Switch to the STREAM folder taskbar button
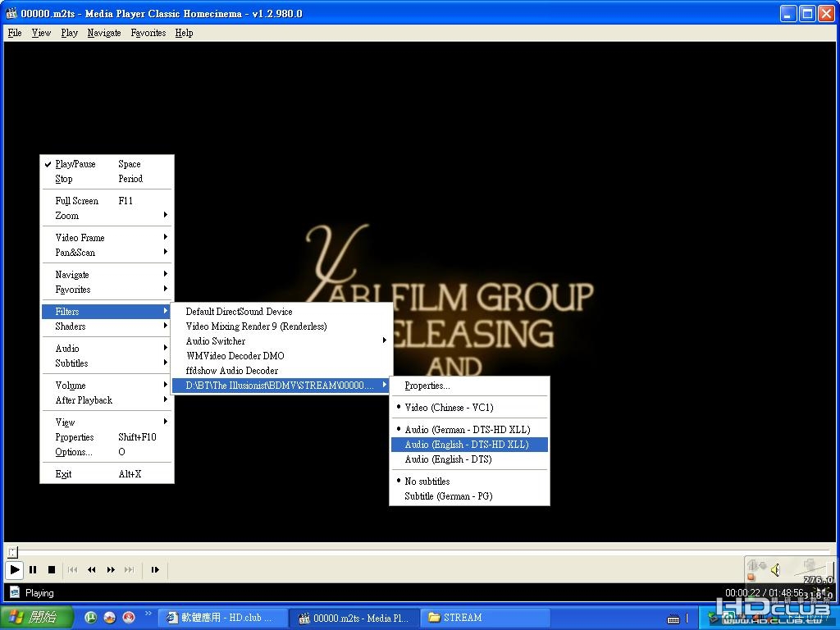 click(485, 618)
